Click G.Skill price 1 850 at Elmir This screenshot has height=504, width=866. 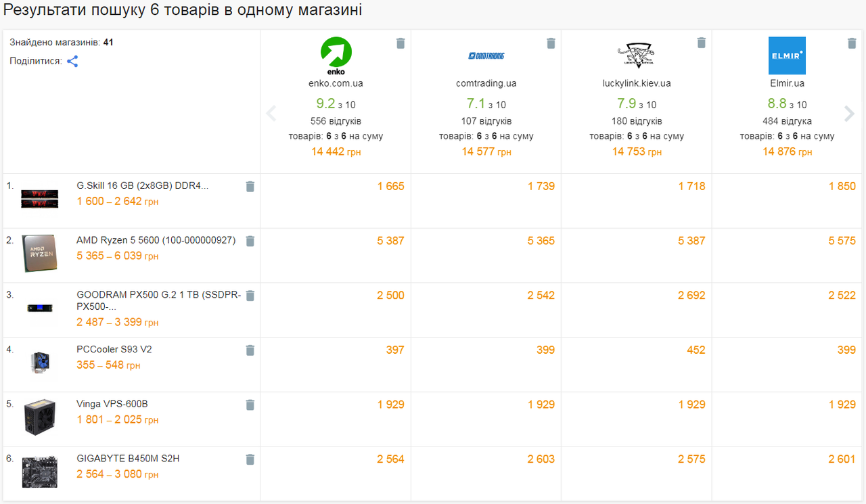[842, 186]
